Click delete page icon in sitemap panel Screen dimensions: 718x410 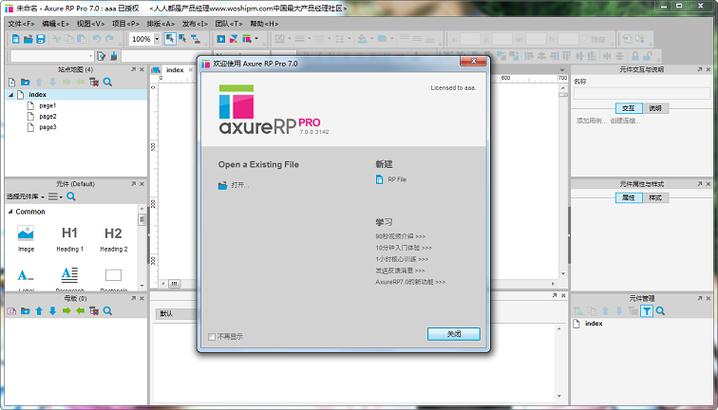(94, 82)
